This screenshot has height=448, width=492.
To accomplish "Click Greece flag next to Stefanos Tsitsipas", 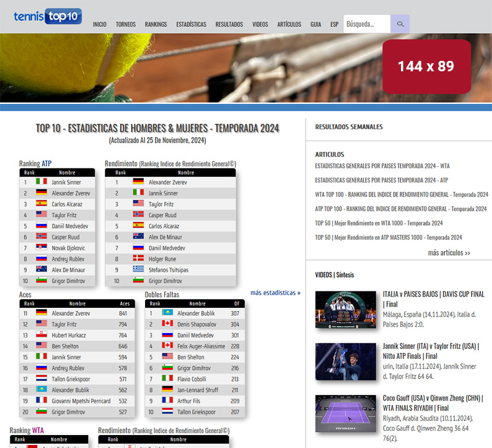I will pyautogui.click(x=138, y=269).
